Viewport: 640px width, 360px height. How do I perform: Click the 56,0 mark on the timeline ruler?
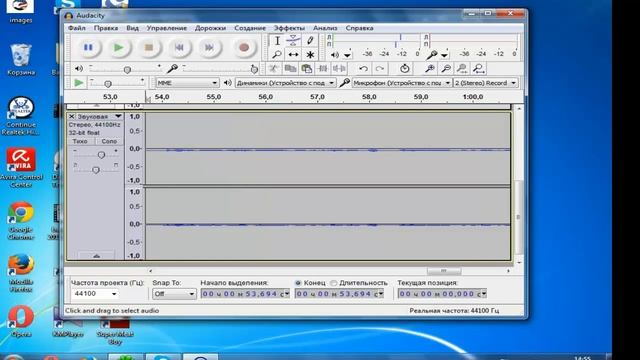tap(265, 97)
